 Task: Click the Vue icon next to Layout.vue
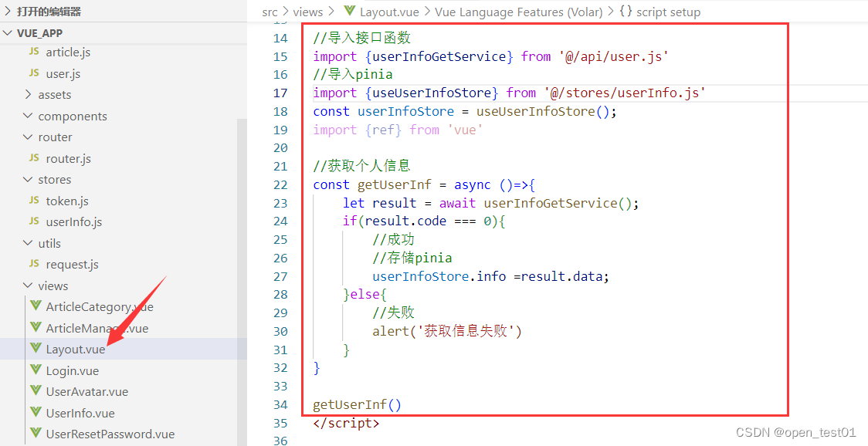point(36,349)
